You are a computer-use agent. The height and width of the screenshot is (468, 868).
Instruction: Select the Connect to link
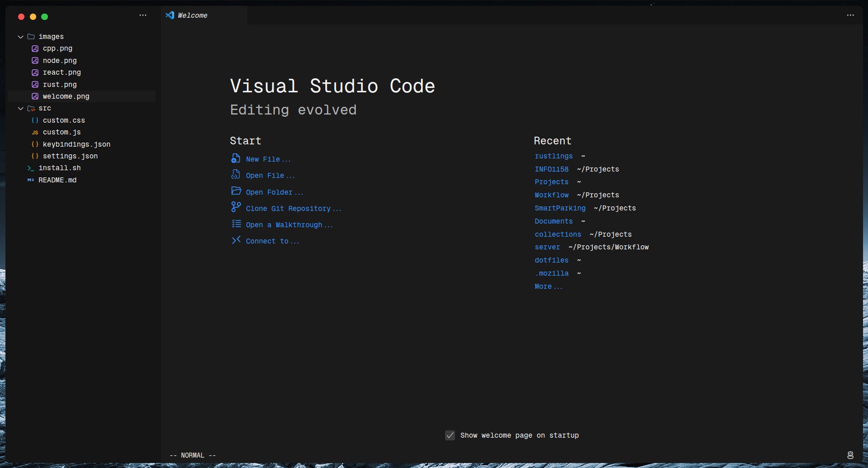272,241
